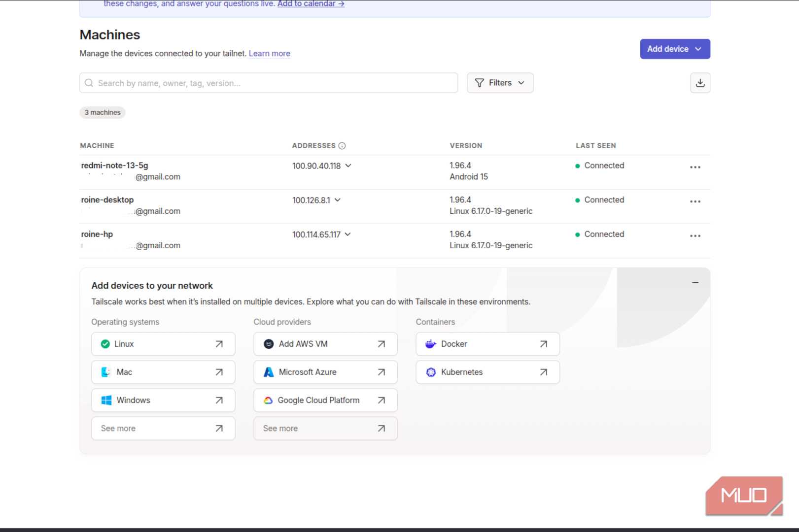Viewport: 799px width, 532px height.
Task: Expand addresses for 100.126.8.1
Action: point(338,200)
